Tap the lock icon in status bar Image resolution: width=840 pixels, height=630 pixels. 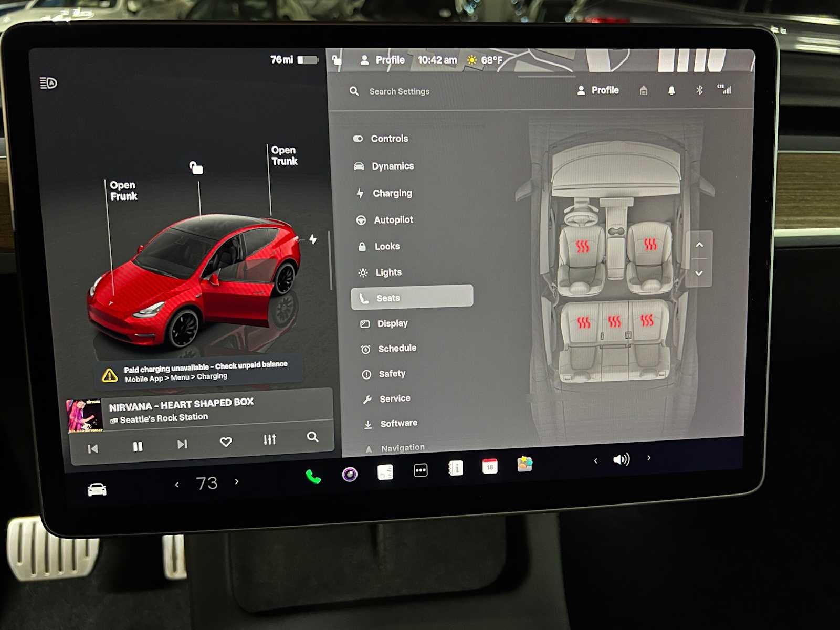337,59
